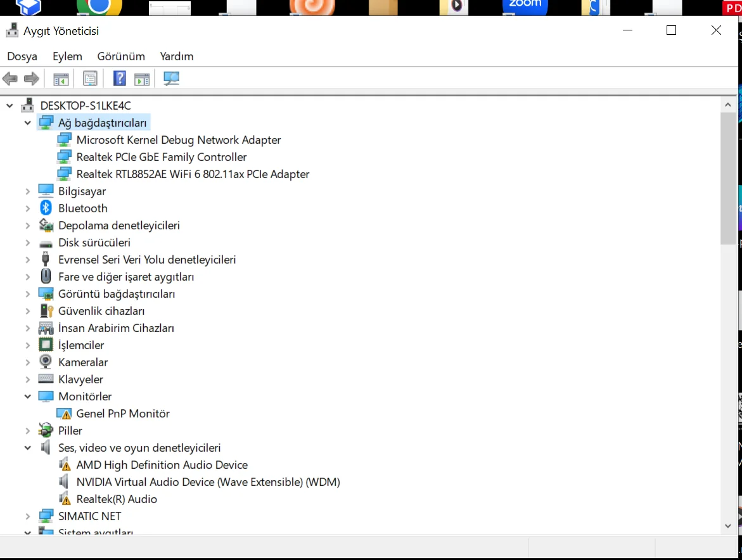Click the Disk sürücüleri drive icon
This screenshot has height=560, width=742.
point(46,244)
